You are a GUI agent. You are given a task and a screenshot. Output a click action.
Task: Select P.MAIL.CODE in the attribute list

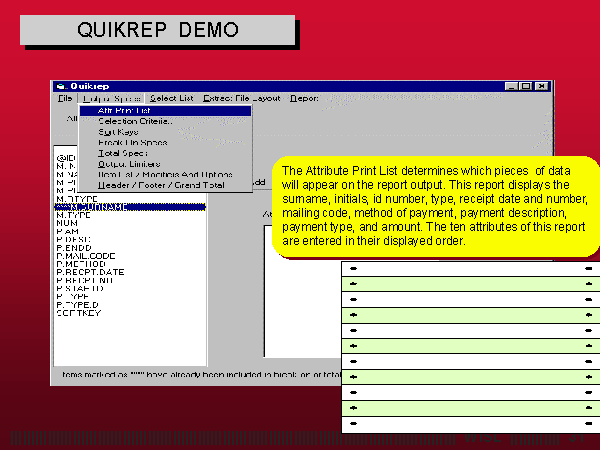click(84, 255)
